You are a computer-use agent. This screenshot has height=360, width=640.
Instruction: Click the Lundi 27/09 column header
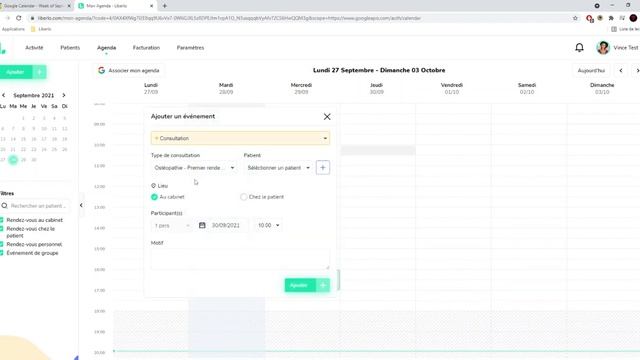(151, 89)
